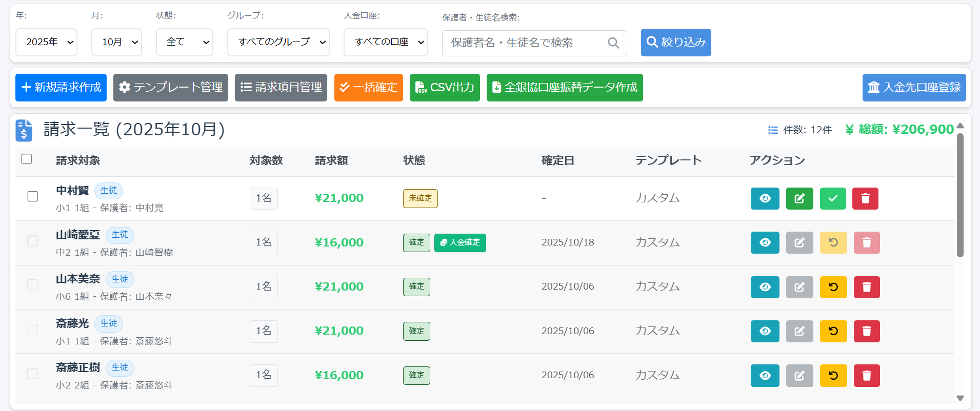Click the 1名 count in 斎藤光 row

264,331
